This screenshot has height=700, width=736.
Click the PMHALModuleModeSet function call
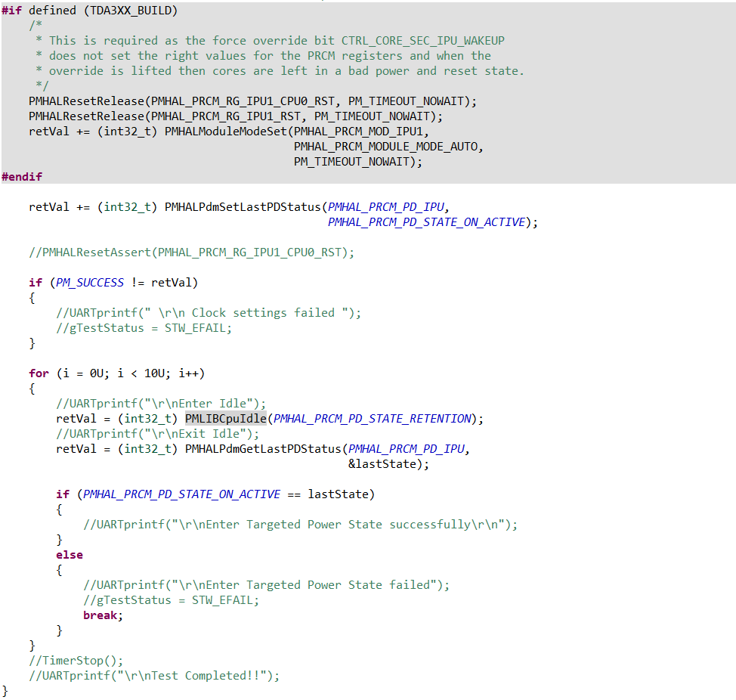point(226,132)
